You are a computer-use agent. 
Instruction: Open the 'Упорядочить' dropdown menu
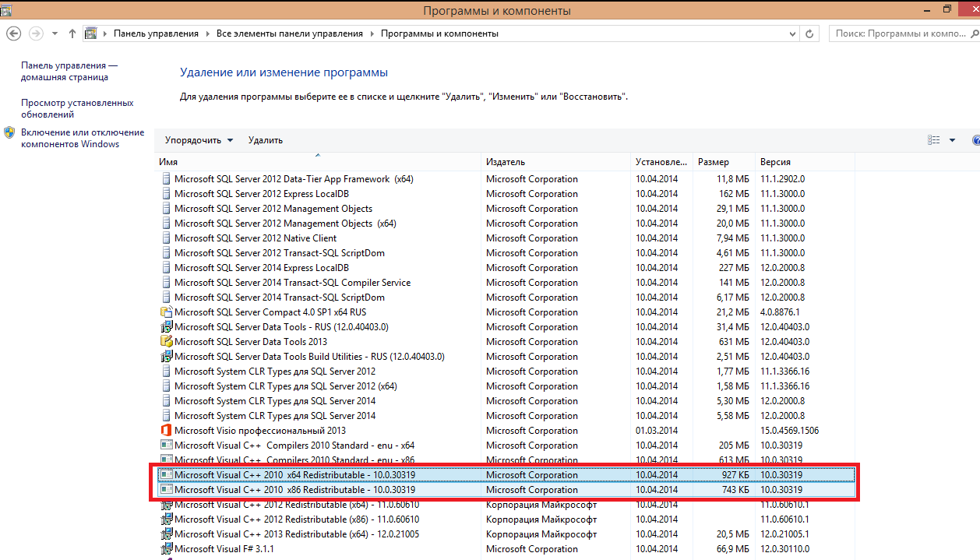coord(199,140)
